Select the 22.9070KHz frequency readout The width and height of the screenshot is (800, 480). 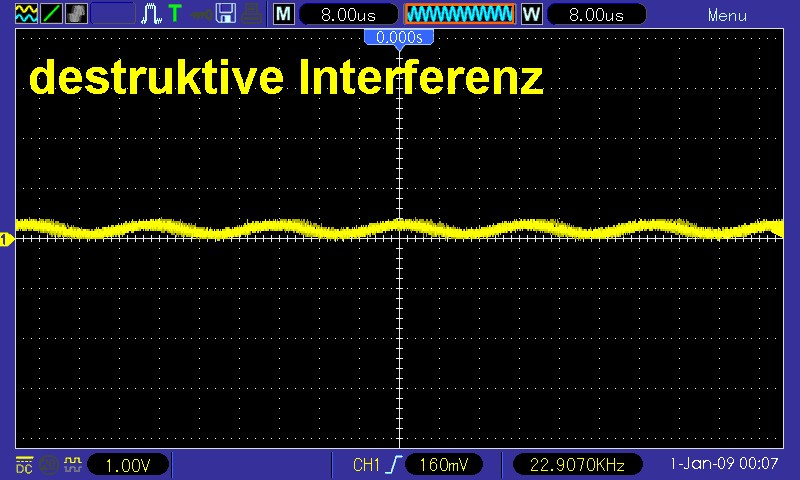577,465
